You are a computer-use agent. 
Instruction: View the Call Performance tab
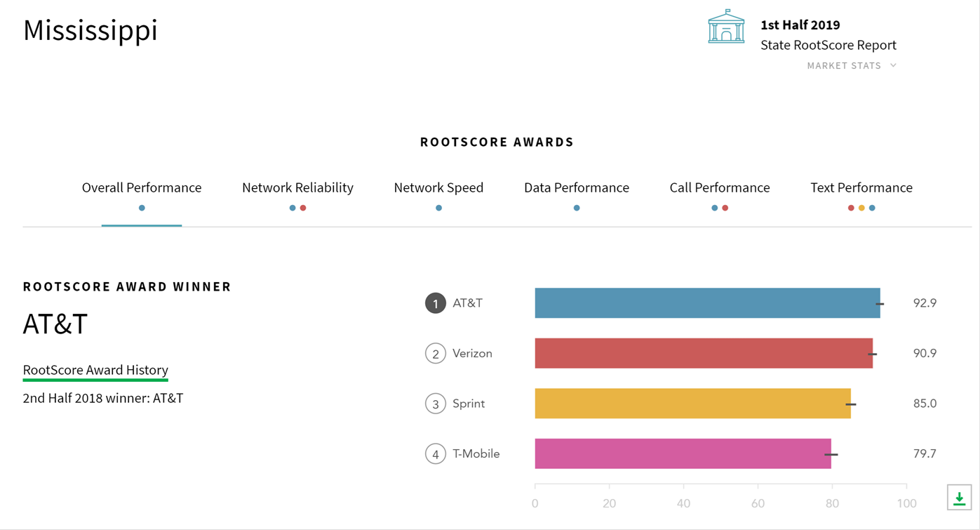pos(719,188)
